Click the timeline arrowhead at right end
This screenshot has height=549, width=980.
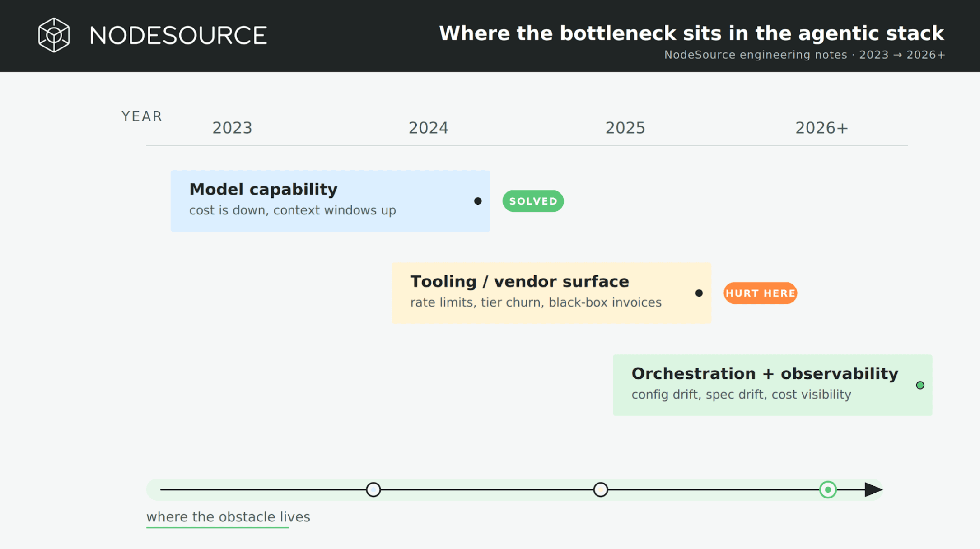873,489
